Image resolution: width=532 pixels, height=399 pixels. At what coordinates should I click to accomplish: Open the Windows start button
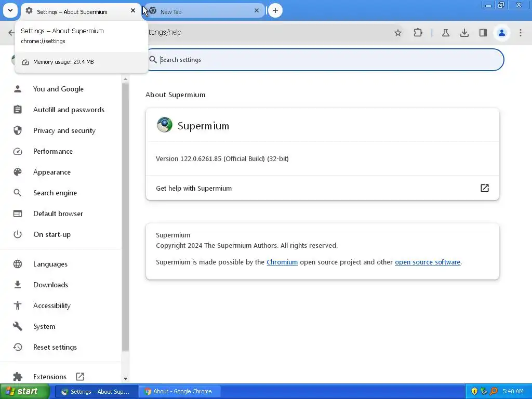(x=24, y=392)
